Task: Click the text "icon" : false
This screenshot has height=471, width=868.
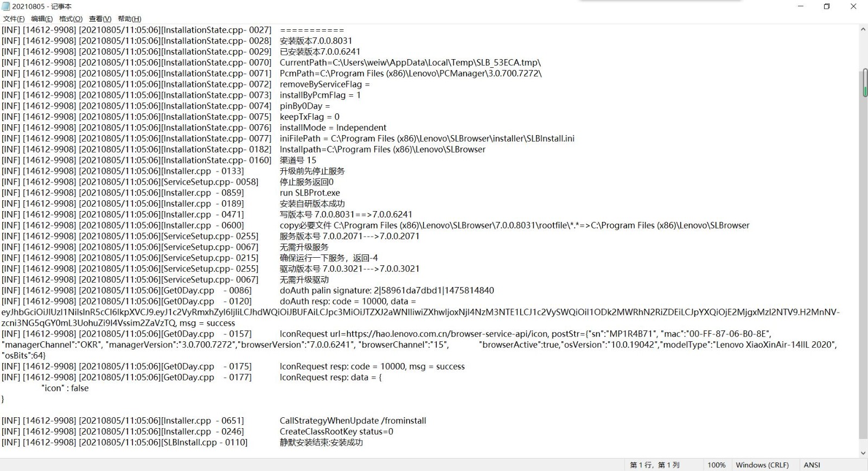Action: tap(65, 388)
